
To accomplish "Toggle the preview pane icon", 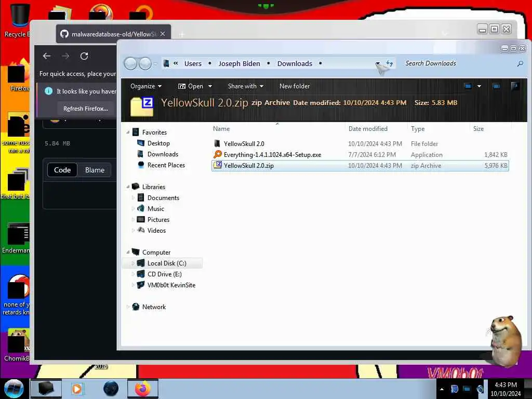I will coord(496,86).
